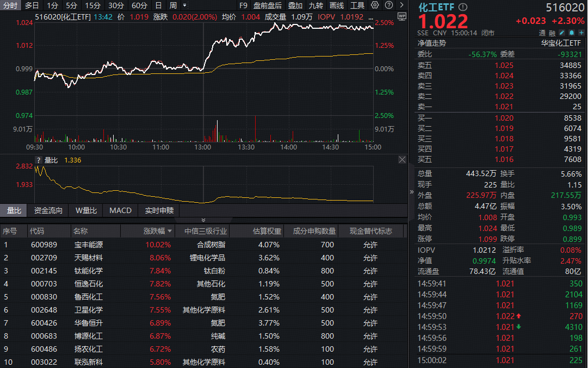Sort by 中信三级行业 column header
Screen dimensions: 588x368
pyautogui.click(x=206, y=231)
